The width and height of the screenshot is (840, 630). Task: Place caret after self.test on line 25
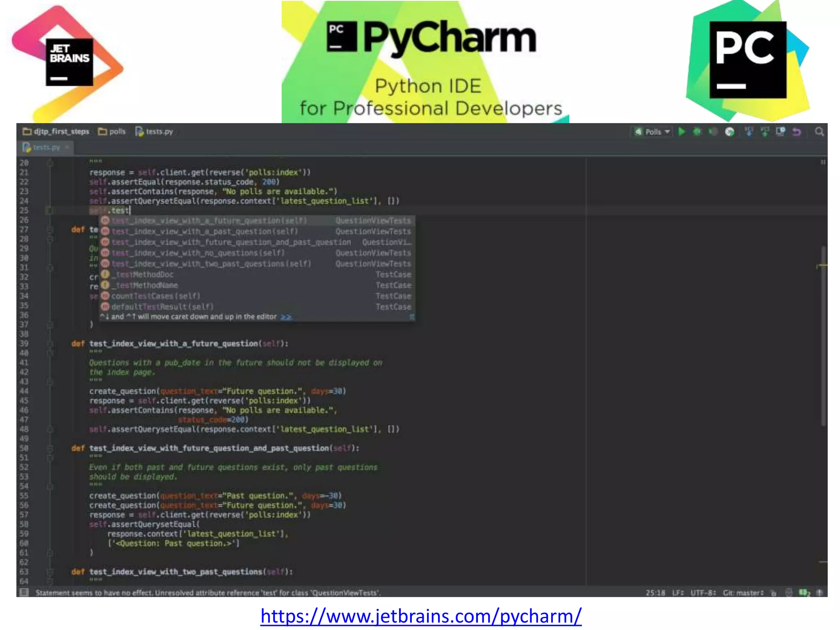coord(130,210)
